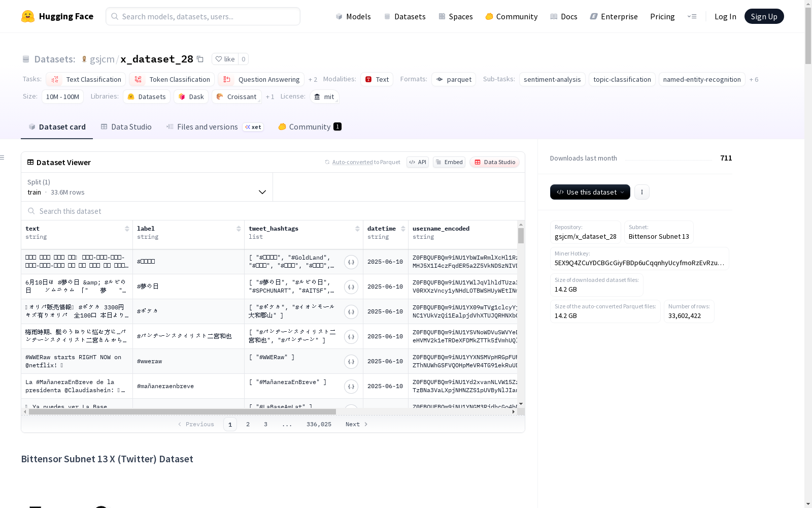Click the Croissant library tag
The width and height of the screenshot is (812, 508).
pos(236,97)
